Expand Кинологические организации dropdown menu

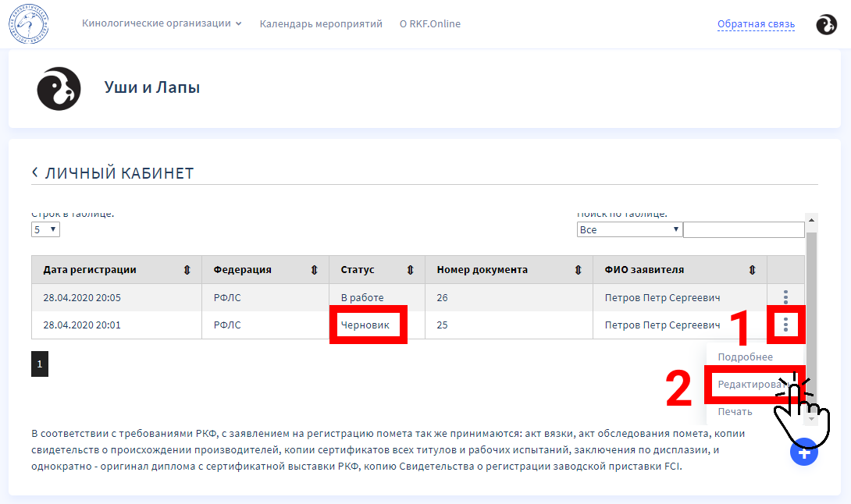point(162,23)
